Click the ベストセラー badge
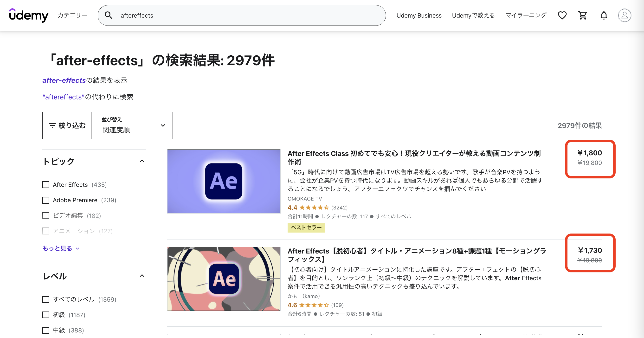This screenshot has width=644, height=338. tap(306, 227)
